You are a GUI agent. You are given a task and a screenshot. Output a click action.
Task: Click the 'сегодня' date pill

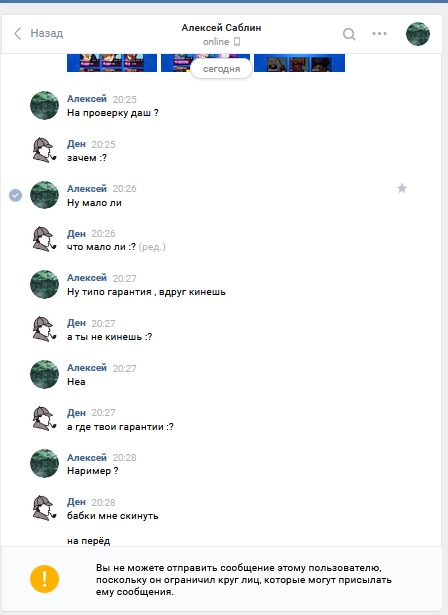221,69
